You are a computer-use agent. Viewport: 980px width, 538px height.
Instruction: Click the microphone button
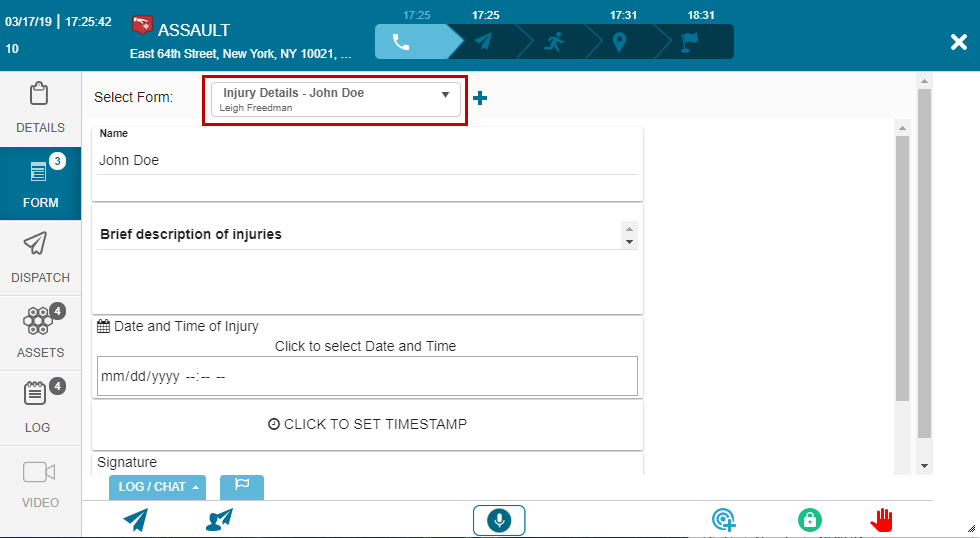(x=499, y=520)
